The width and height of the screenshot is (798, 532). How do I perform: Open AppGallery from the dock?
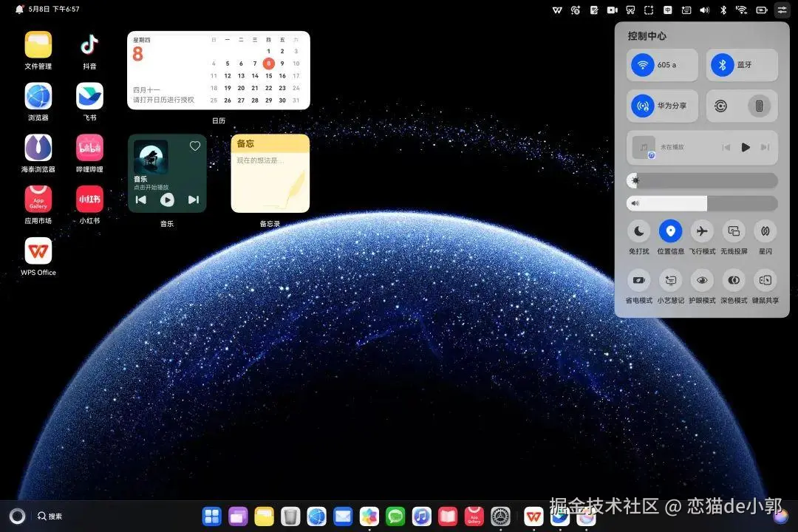[x=474, y=516]
